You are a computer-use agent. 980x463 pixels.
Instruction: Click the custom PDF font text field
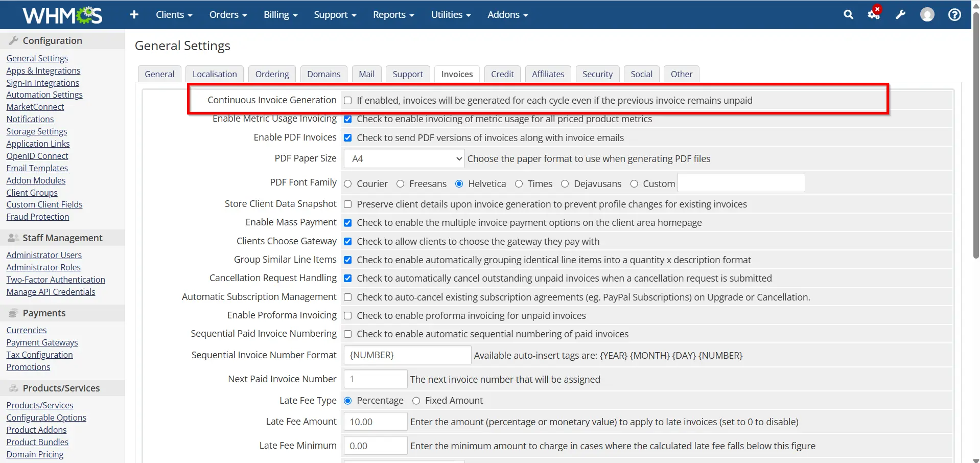(x=741, y=183)
